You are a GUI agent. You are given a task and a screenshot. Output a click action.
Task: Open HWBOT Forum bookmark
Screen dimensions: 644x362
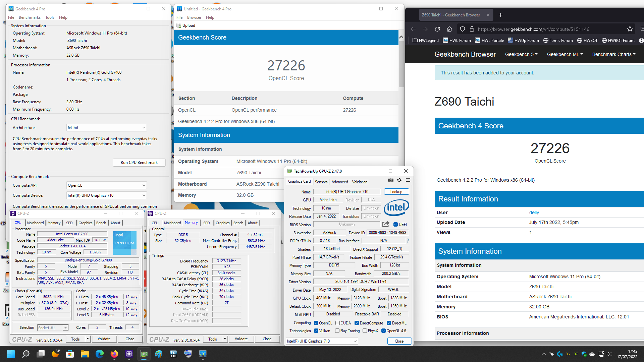(618, 41)
